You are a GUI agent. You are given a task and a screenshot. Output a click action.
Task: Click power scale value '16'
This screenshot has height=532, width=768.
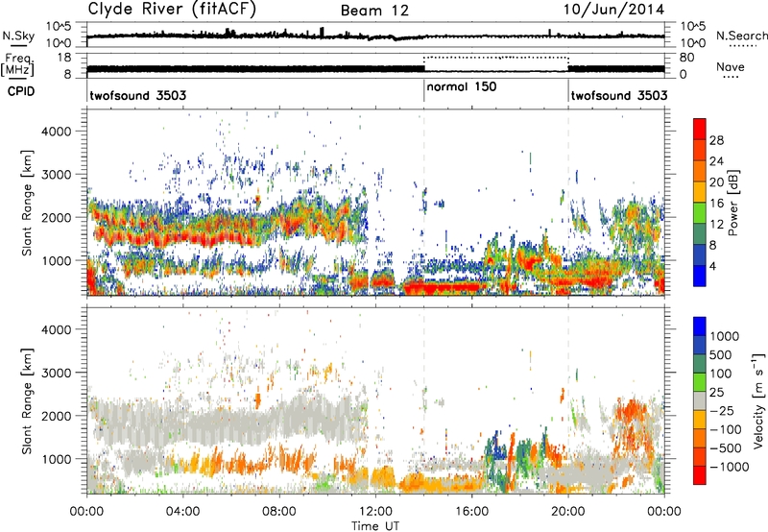point(716,204)
